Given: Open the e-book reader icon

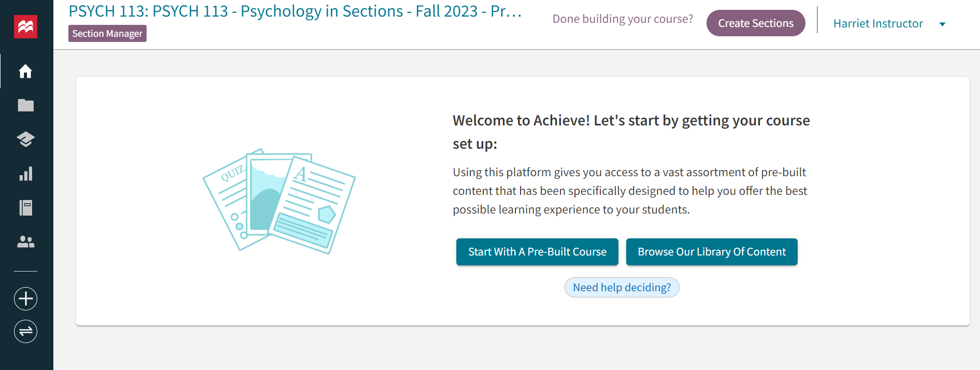Looking at the screenshot, I should click(25, 208).
